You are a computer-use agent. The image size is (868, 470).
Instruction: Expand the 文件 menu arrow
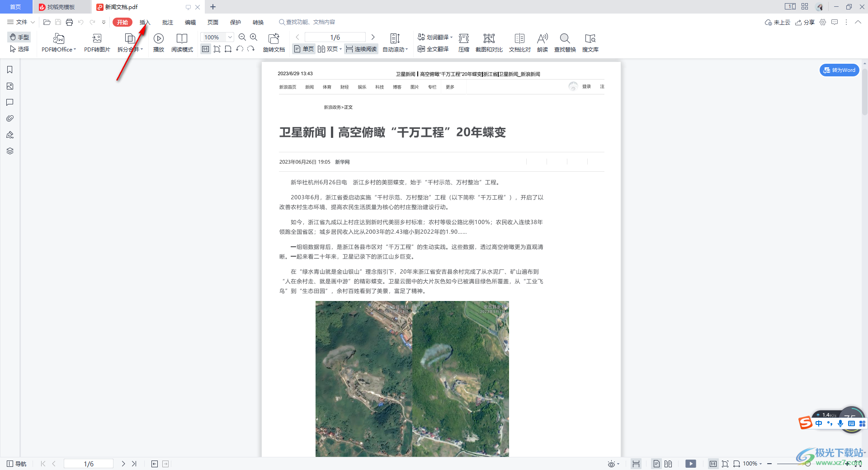[x=33, y=22]
